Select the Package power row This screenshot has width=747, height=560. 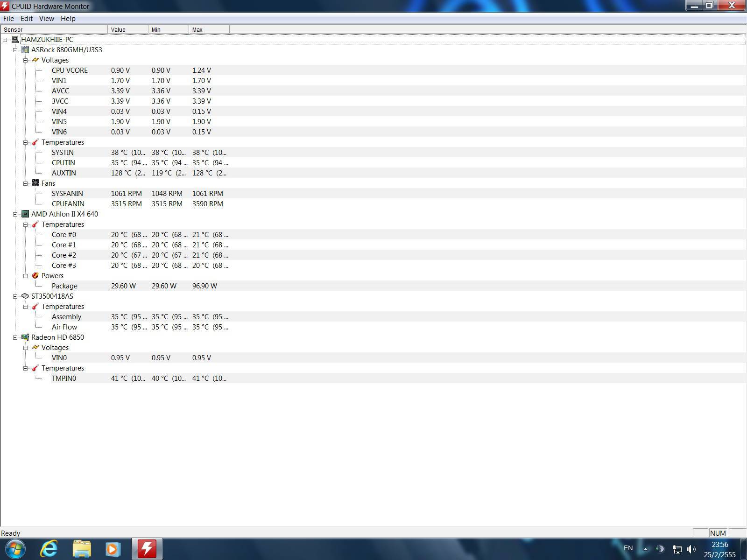[x=373, y=286]
